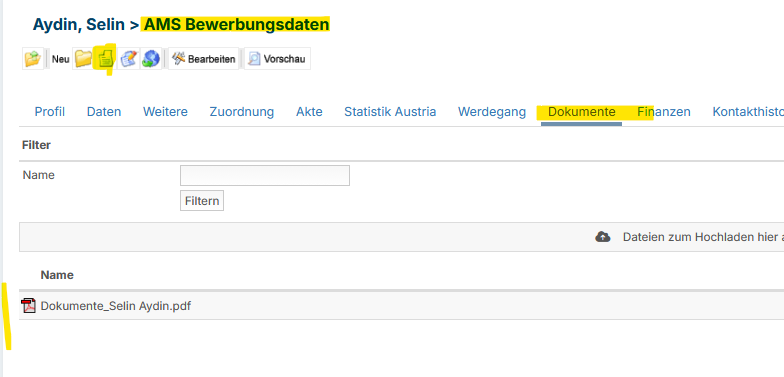This screenshot has width=784, height=377.
Task: Create a new folder via yellow folder icon
Action: [83, 58]
